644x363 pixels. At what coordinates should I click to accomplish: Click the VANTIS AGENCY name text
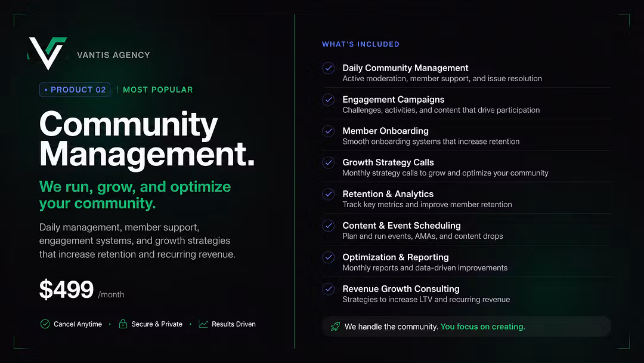coord(113,55)
